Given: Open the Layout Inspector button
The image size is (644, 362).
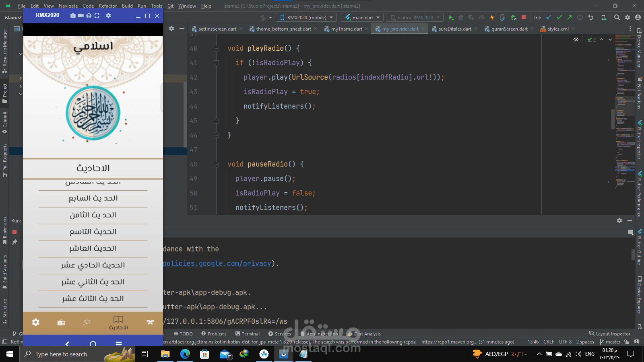Looking at the screenshot, I should (x=610, y=334).
